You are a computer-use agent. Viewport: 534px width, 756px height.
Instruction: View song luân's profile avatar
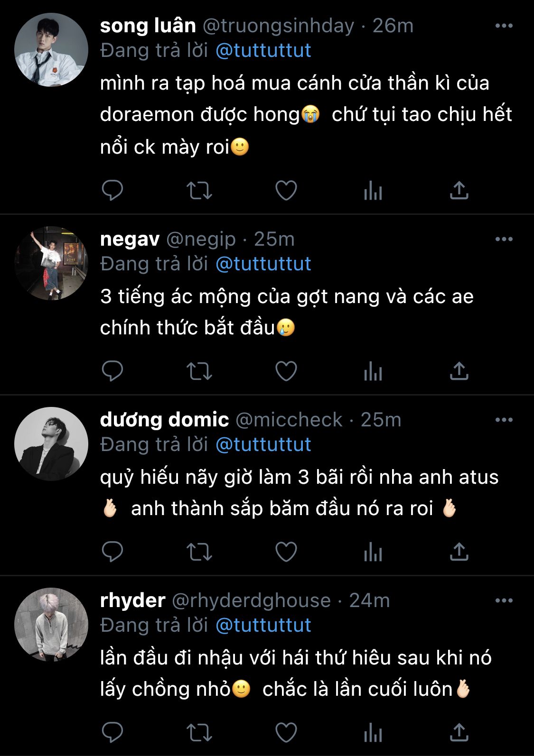(x=51, y=50)
